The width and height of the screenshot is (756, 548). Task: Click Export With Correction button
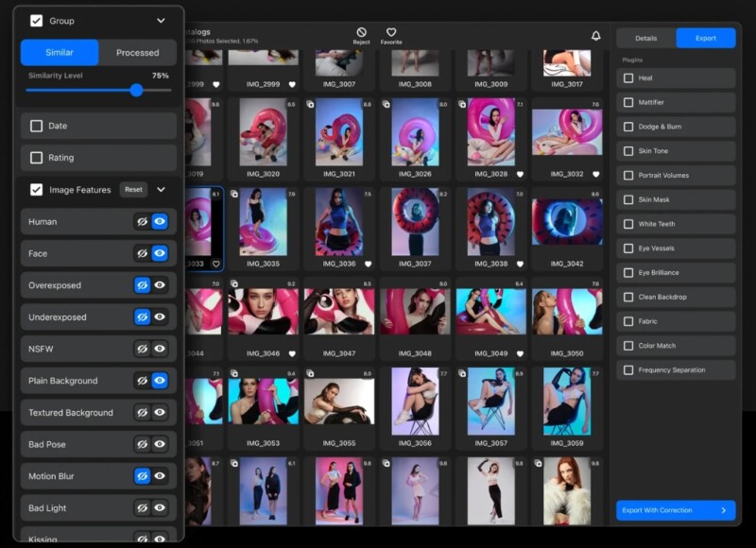click(676, 510)
